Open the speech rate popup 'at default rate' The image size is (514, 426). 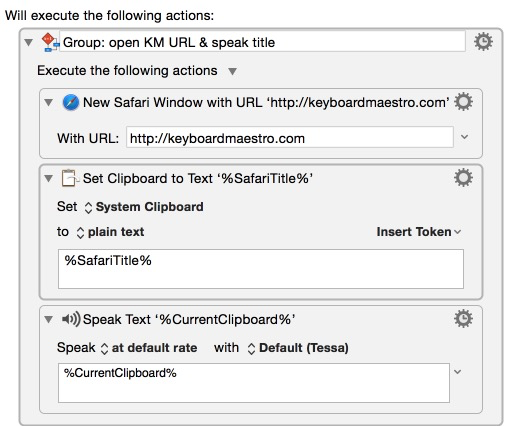(x=149, y=348)
